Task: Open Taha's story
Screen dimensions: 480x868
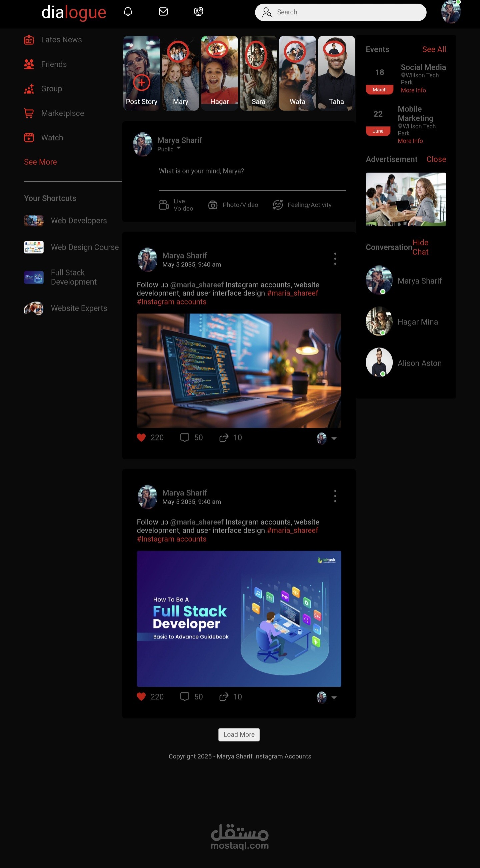Action: click(336, 73)
